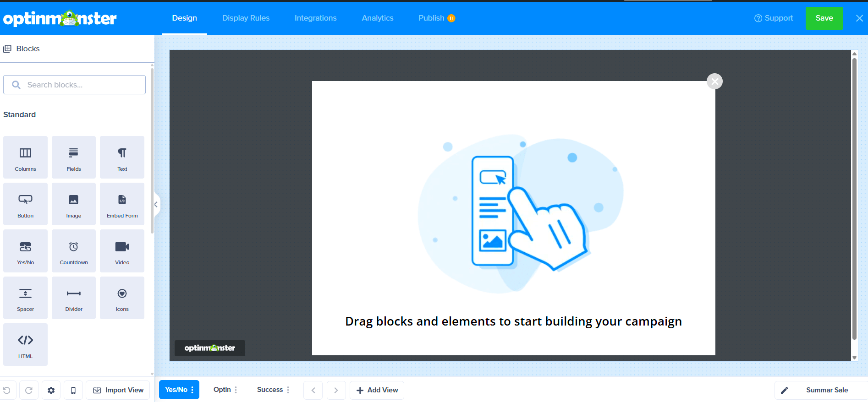The height and width of the screenshot is (402, 868).
Task: Pick the Image block
Action: tap(74, 204)
